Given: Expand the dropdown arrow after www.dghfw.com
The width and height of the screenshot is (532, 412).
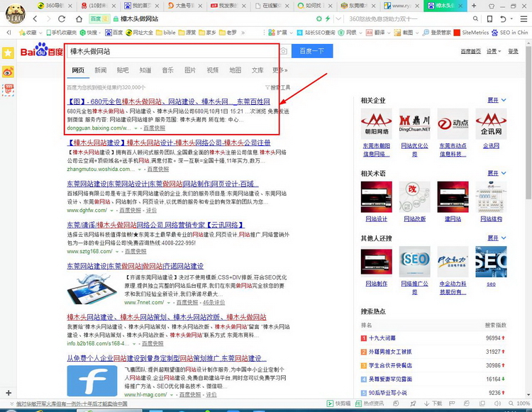Looking at the screenshot, I should tap(111, 211).
